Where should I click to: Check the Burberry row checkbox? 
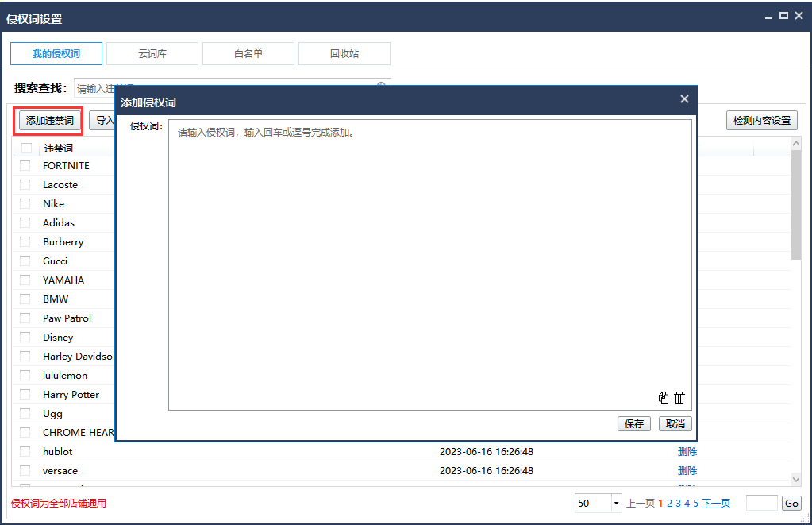[25, 242]
